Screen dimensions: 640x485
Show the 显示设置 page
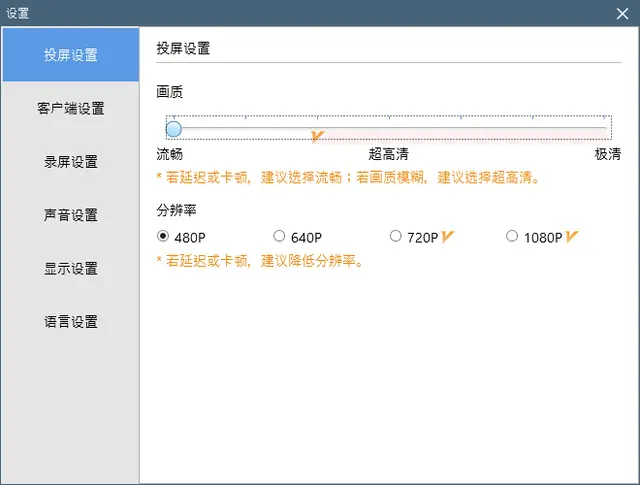click(71, 269)
